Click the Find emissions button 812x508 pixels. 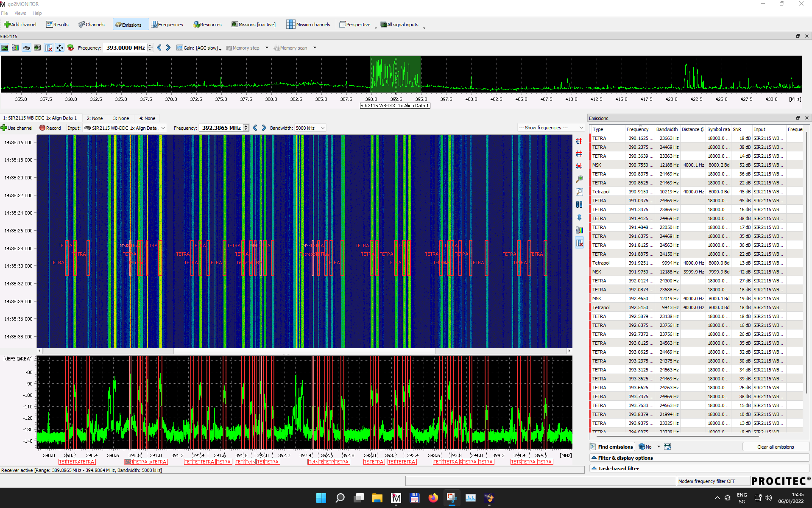pyautogui.click(x=611, y=447)
